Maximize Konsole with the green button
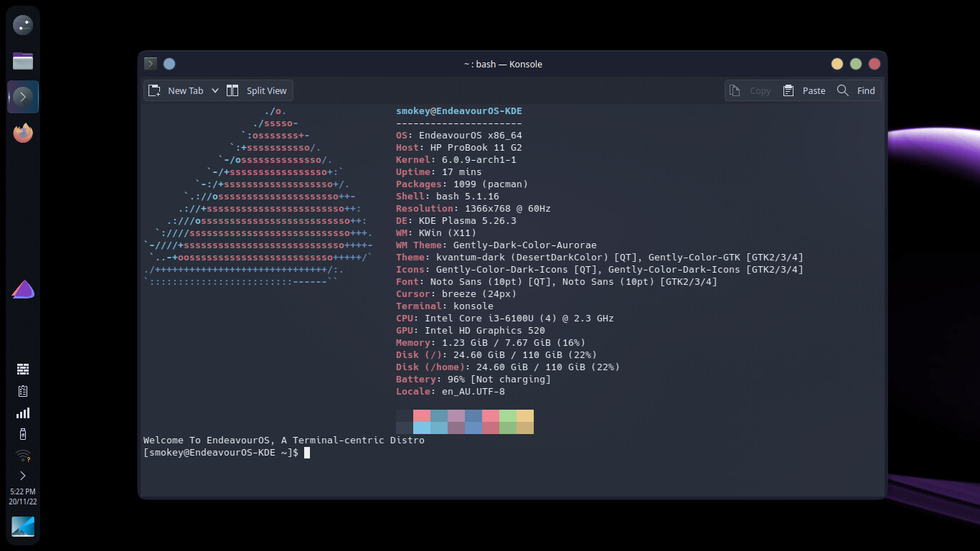This screenshot has height=551, width=980. click(856, 64)
